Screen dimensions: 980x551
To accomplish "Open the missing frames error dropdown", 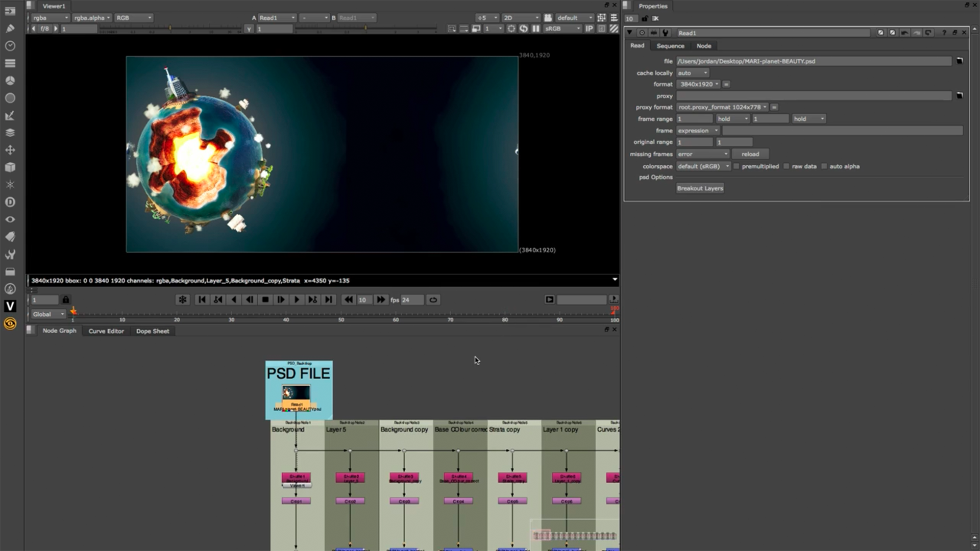I will (703, 154).
